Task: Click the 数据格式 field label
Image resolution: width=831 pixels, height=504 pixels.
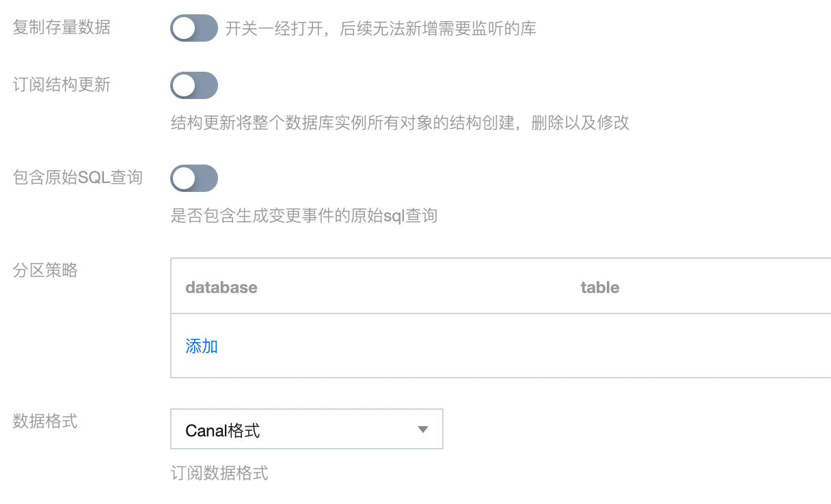Action: (45, 421)
